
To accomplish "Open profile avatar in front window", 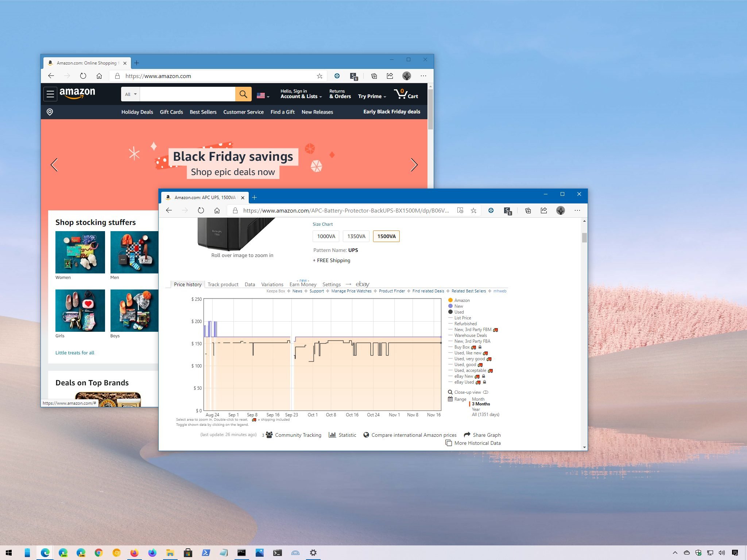I will pyautogui.click(x=561, y=210).
